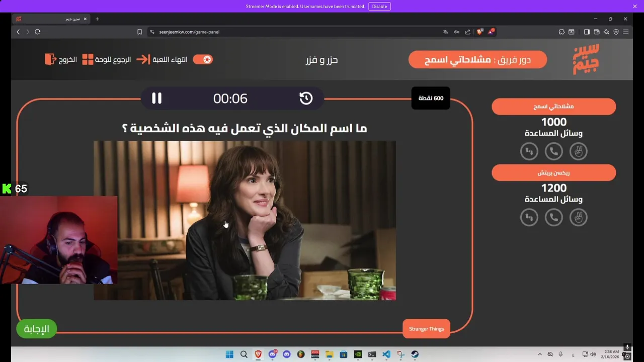Image resolution: width=644 pixels, height=362 pixels.
Task: Use the phone call help for team مشلاحتي اسمح
Action: point(553,151)
